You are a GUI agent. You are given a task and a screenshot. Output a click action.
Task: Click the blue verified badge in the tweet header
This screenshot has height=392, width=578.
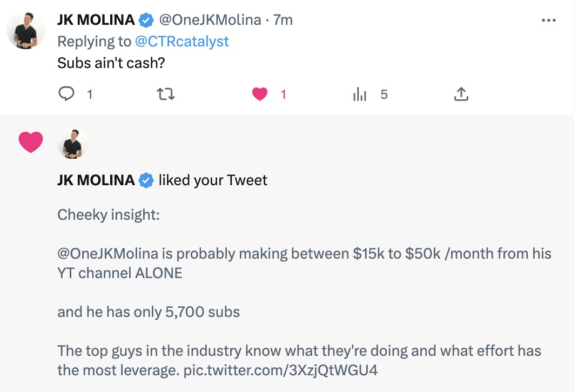pyautogui.click(x=146, y=21)
